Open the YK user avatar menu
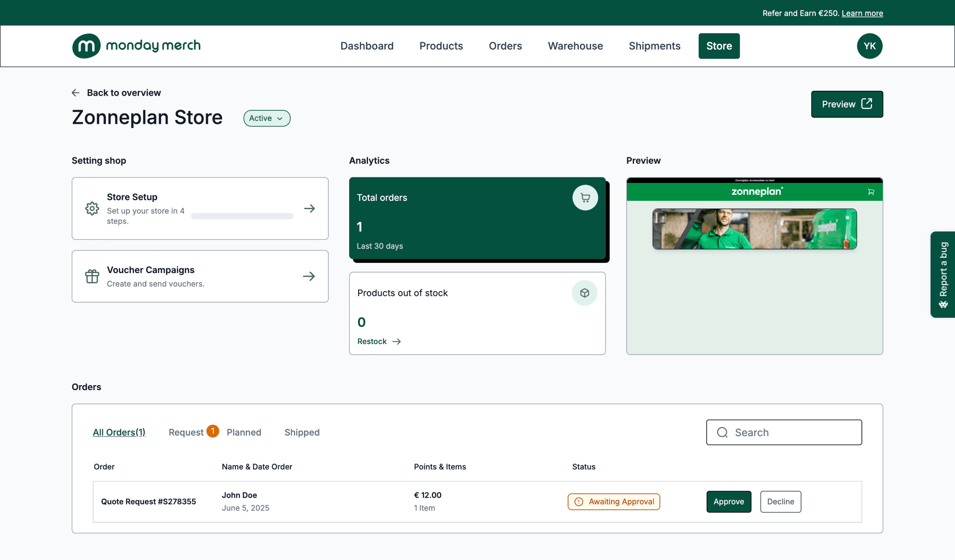Viewport: 955px width, 560px height. (x=869, y=46)
